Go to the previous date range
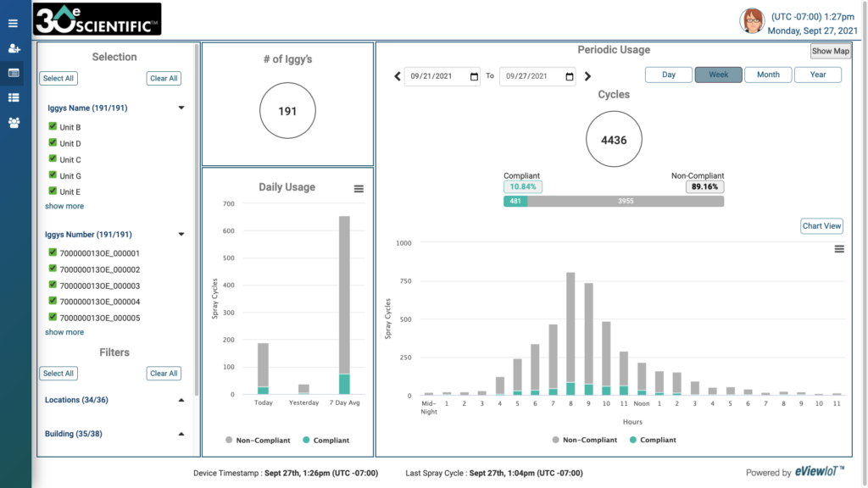The height and width of the screenshot is (488, 868). [398, 76]
